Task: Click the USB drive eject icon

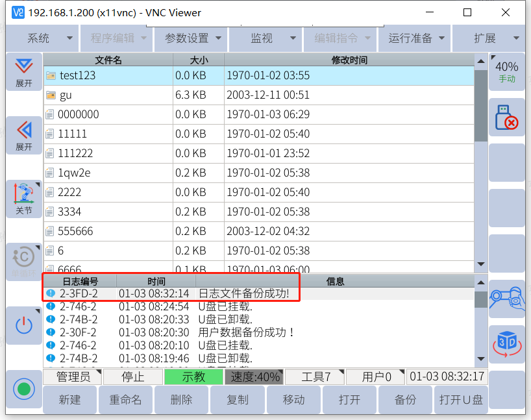Action: pyautogui.click(x=506, y=117)
